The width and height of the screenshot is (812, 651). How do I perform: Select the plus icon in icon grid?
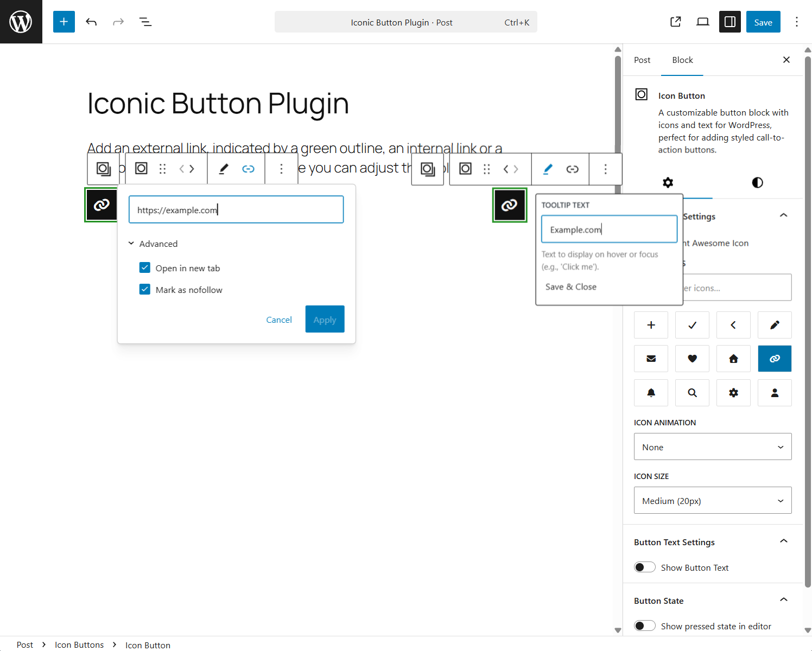[651, 325]
